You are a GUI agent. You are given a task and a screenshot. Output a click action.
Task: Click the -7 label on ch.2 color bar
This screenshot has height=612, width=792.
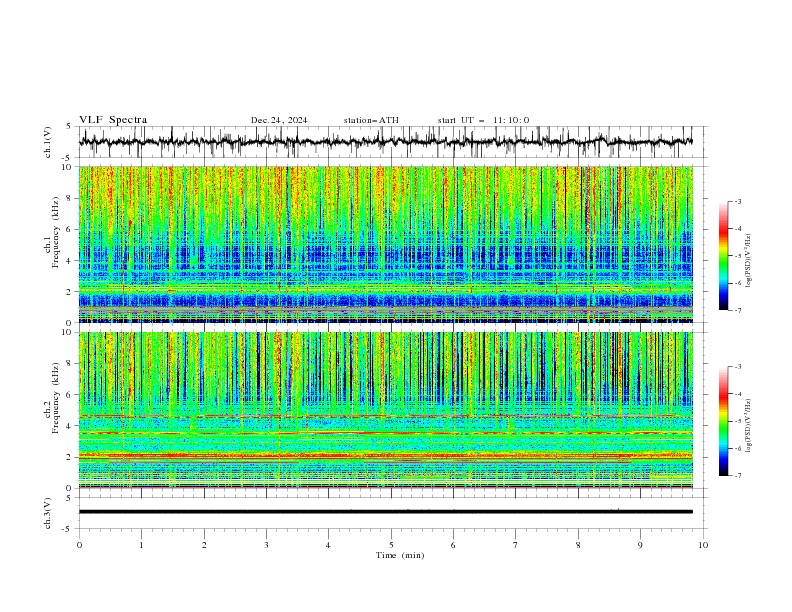click(737, 475)
